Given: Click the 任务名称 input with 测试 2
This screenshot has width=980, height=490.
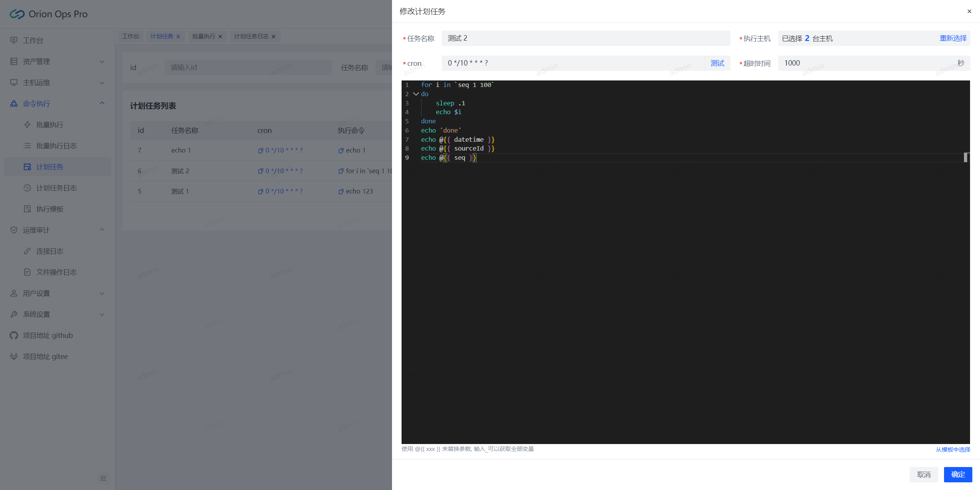Looking at the screenshot, I should coord(586,38).
